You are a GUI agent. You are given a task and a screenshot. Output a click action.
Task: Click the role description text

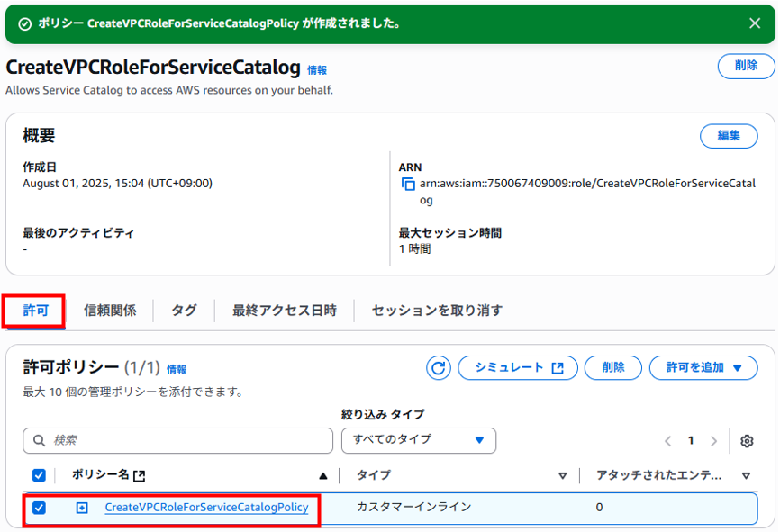[169, 90]
